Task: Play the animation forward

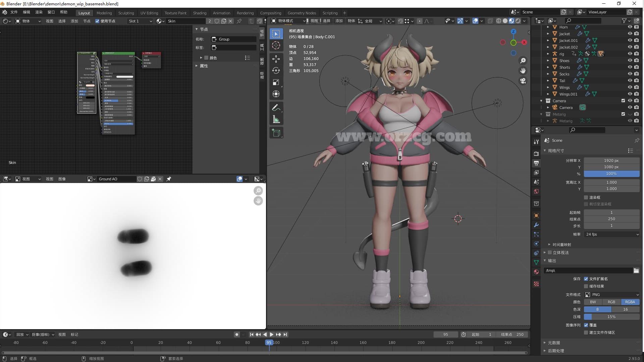Action: [272, 335]
